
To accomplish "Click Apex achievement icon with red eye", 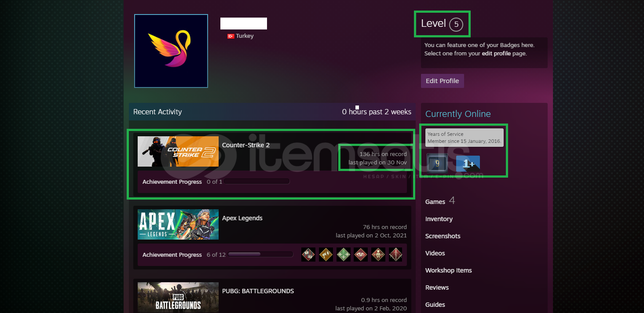I will coord(361,255).
